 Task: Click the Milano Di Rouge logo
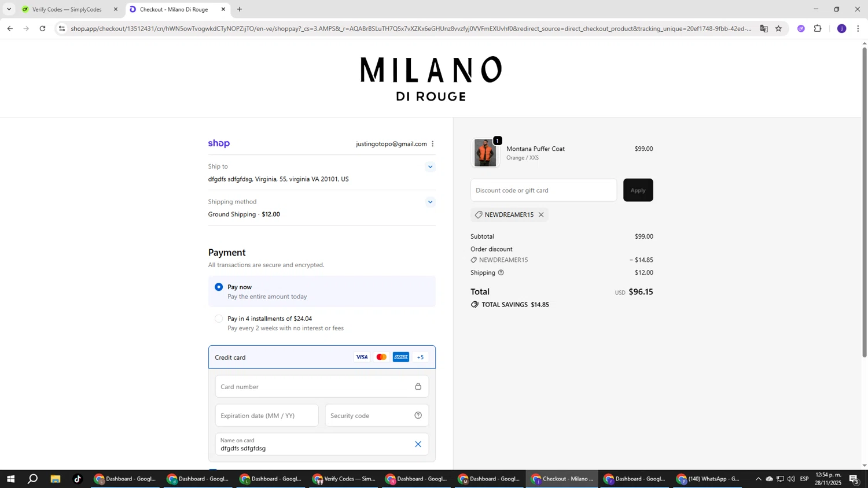point(431,79)
